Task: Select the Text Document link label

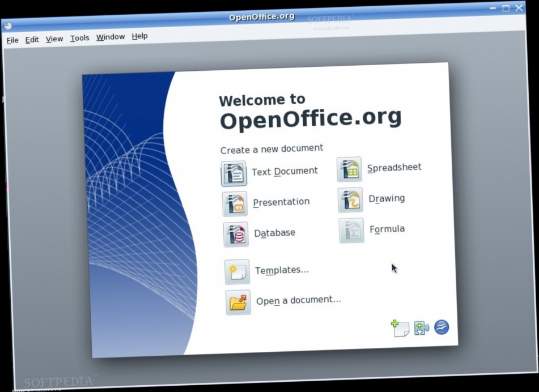Action: (x=285, y=171)
